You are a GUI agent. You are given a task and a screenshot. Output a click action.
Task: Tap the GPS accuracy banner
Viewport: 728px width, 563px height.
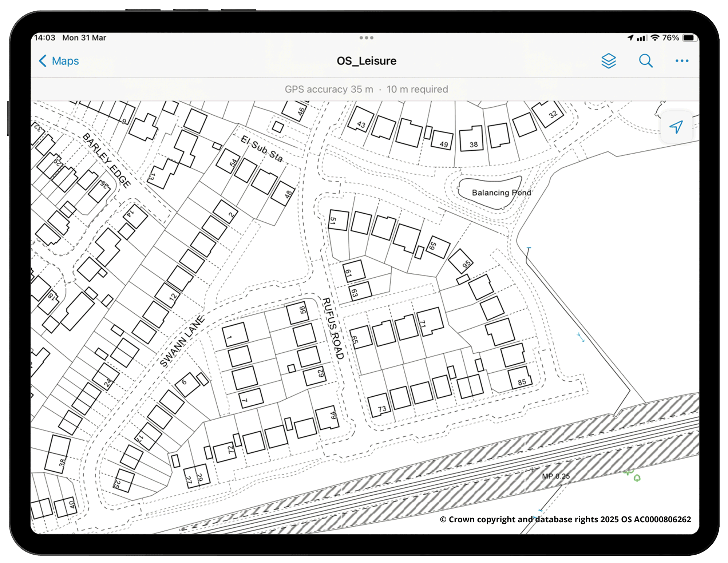pos(366,89)
